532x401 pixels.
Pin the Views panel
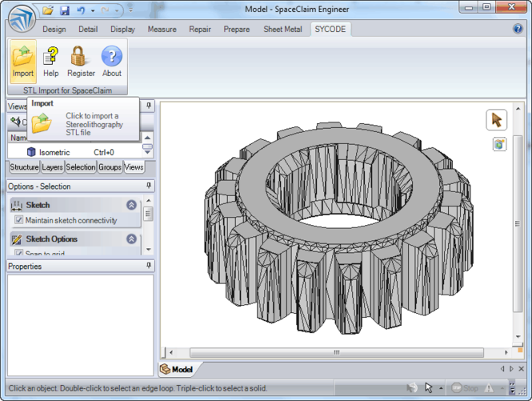[x=149, y=106]
